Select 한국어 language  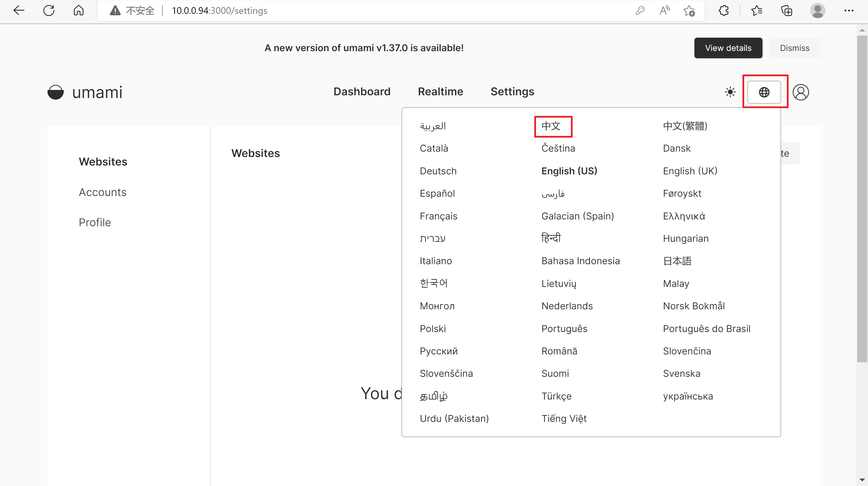pos(434,283)
